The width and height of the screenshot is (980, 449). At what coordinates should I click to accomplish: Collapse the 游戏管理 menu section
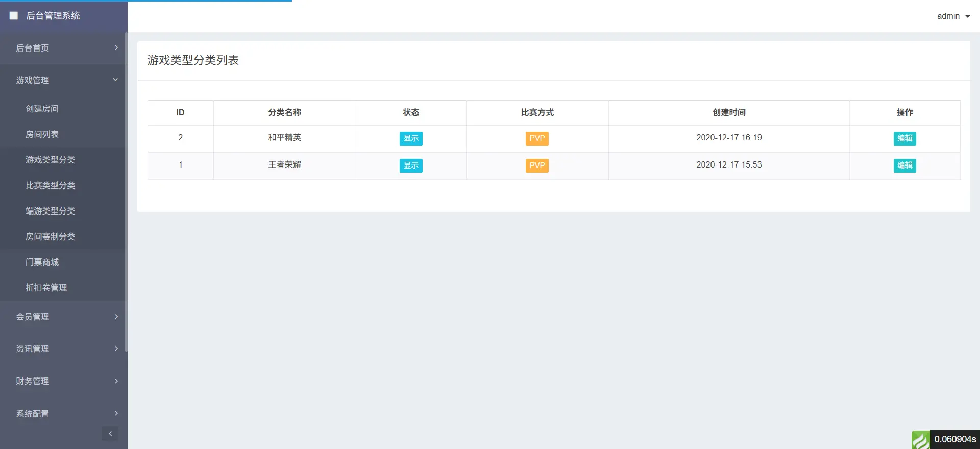tap(63, 80)
